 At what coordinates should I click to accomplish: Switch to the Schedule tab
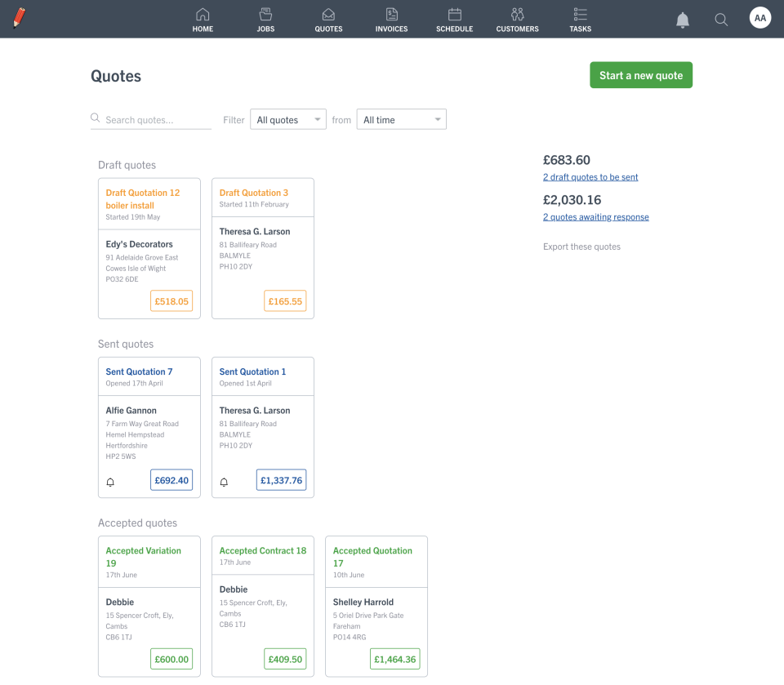(454, 18)
